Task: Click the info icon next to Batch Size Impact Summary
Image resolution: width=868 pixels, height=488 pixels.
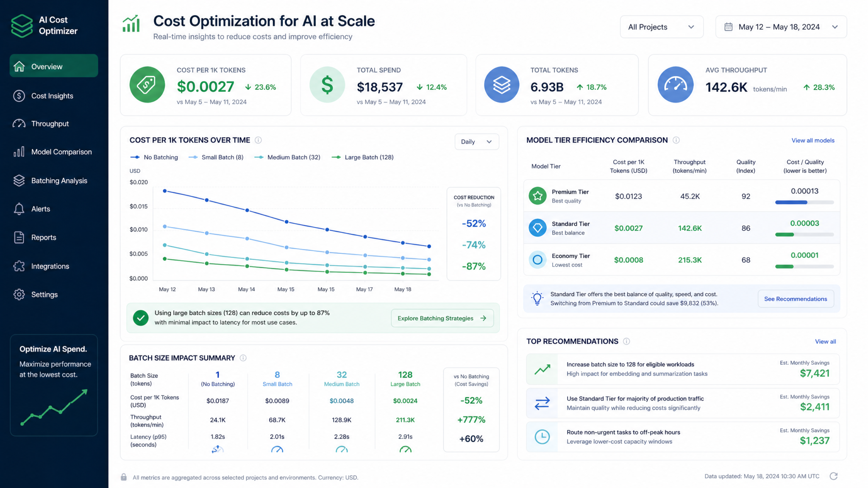Action: (x=243, y=358)
